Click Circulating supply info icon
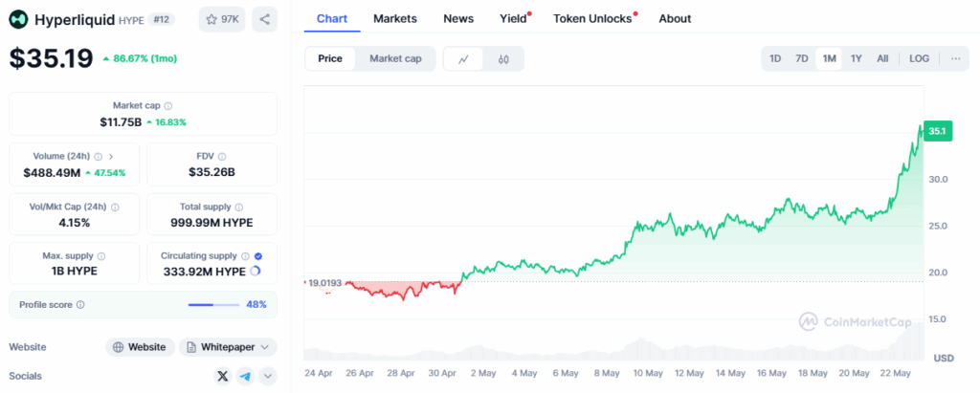 [245, 256]
